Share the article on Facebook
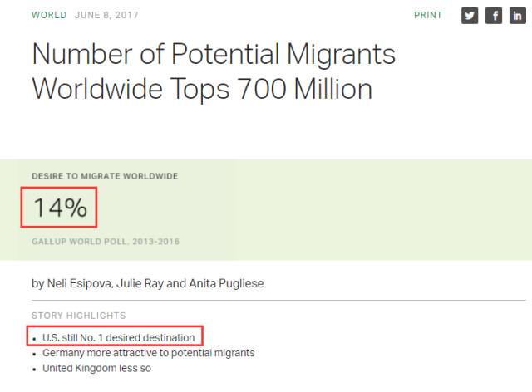The image size is (532, 392). coord(494,17)
